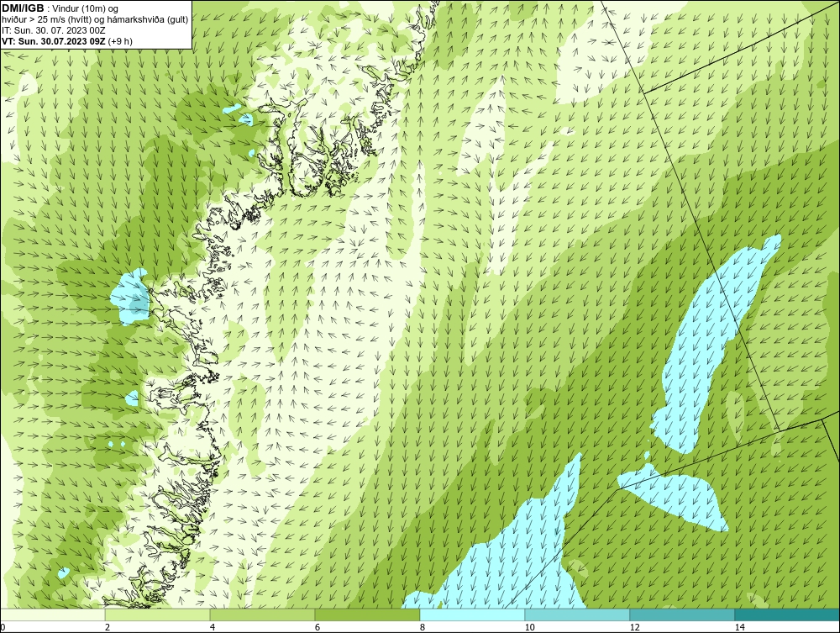Click the 'hviður > 25 m/s' line

[95, 20]
